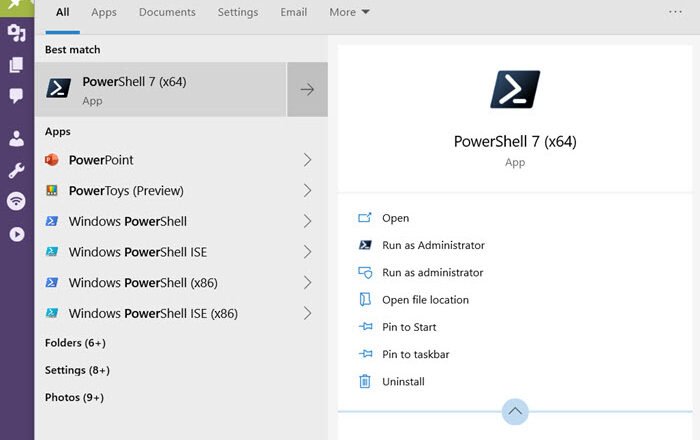This screenshot has width=700, height=440.
Task: Click the documents icon in purple sidebar
Action: (x=16, y=65)
